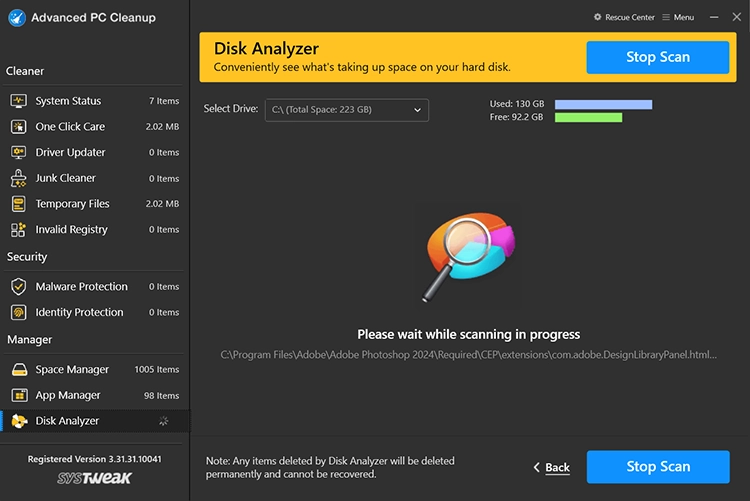Click the Junk Cleaner broom icon

tap(18, 178)
